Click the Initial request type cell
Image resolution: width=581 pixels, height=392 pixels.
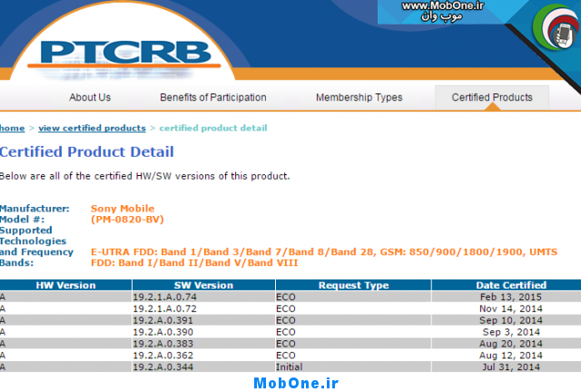289,367
